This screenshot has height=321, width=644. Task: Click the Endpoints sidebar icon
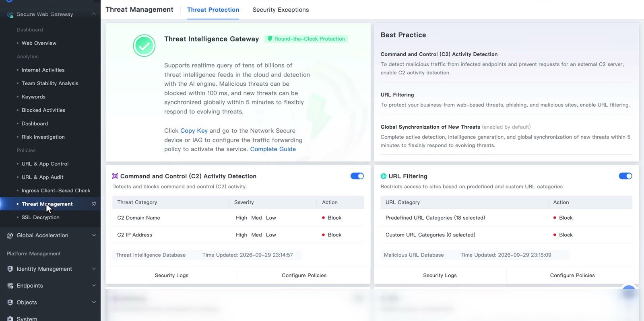pyautogui.click(x=10, y=286)
